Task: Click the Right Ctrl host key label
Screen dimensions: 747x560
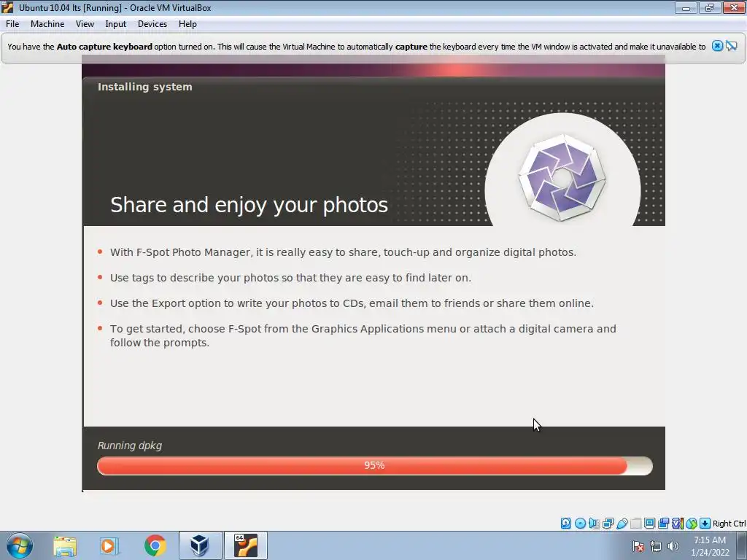Action: click(729, 524)
